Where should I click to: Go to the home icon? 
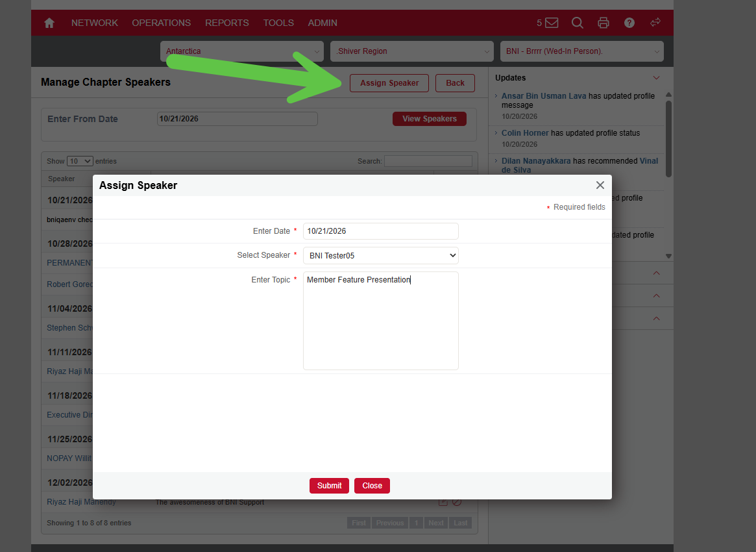pos(49,23)
